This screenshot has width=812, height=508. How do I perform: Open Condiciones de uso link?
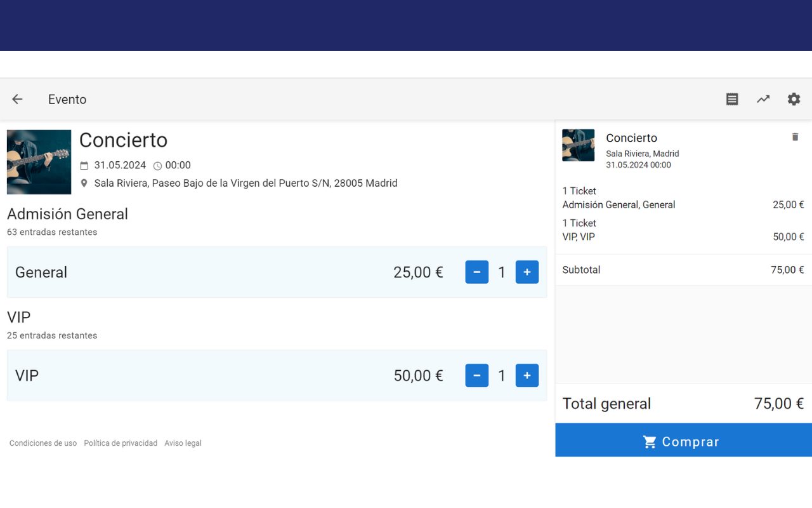point(43,443)
